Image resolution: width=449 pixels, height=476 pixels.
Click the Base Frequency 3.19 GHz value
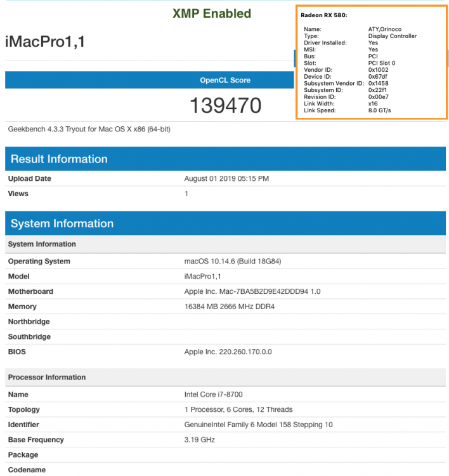pos(200,440)
